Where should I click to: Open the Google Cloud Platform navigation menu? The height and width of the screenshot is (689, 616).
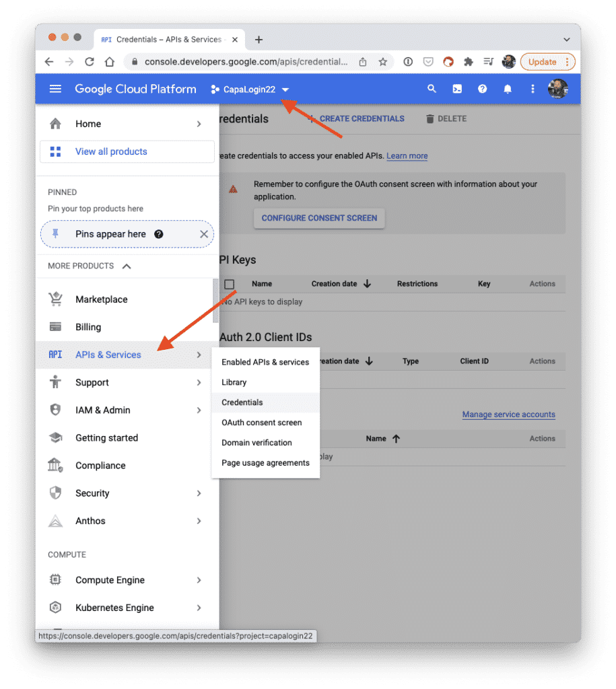point(55,88)
